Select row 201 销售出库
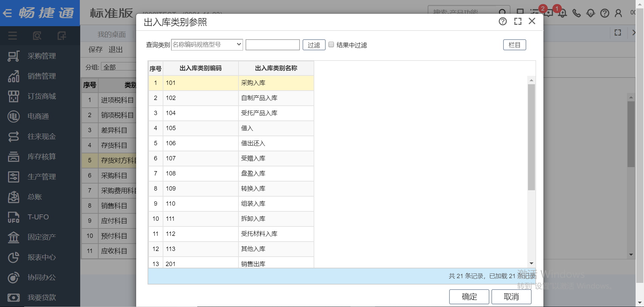This screenshot has width=644, height=307. point(231,263)
